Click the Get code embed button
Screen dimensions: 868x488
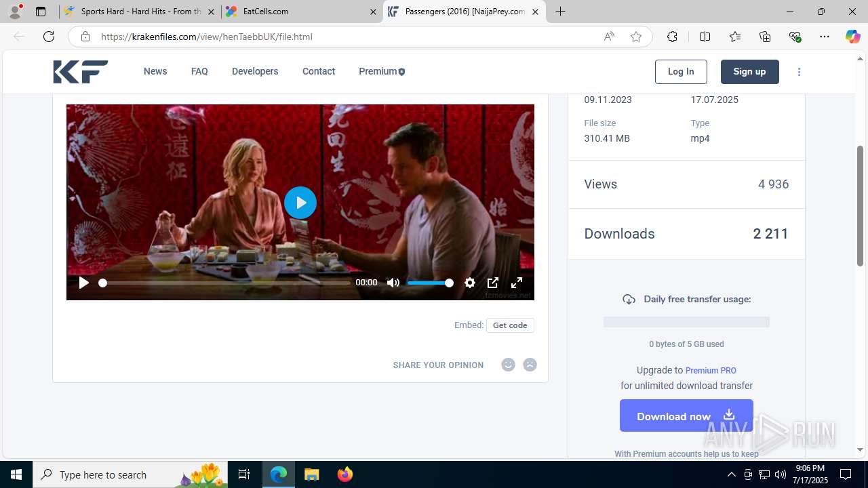point(510,325)
